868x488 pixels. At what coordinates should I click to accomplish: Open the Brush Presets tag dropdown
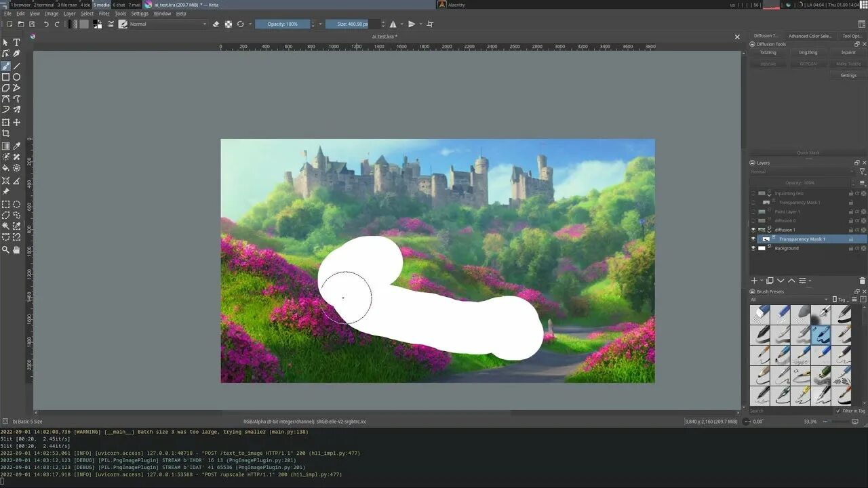pyautogui.click(x=789, y=300)
